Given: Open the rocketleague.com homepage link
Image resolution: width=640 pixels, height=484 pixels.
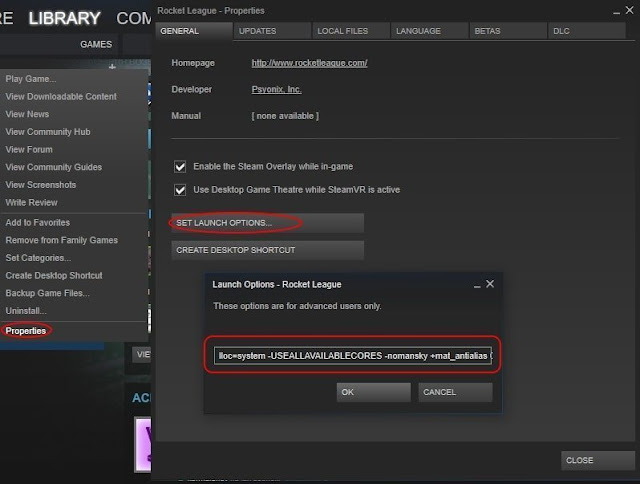Looking at the screenshot, I should tap(309, 63).
